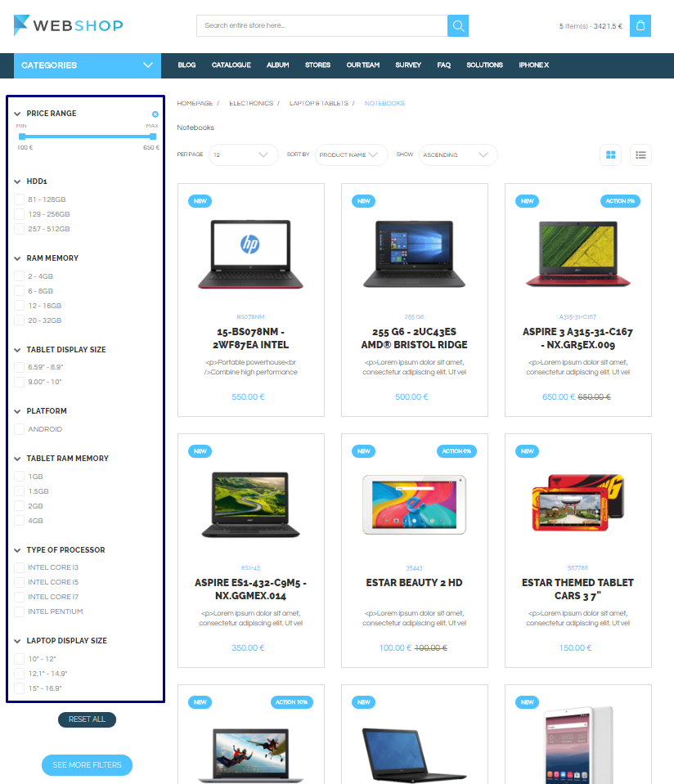674x784 pixels.
Task: Select Intel Pentium processor checkbox
Action: point(20,612)
